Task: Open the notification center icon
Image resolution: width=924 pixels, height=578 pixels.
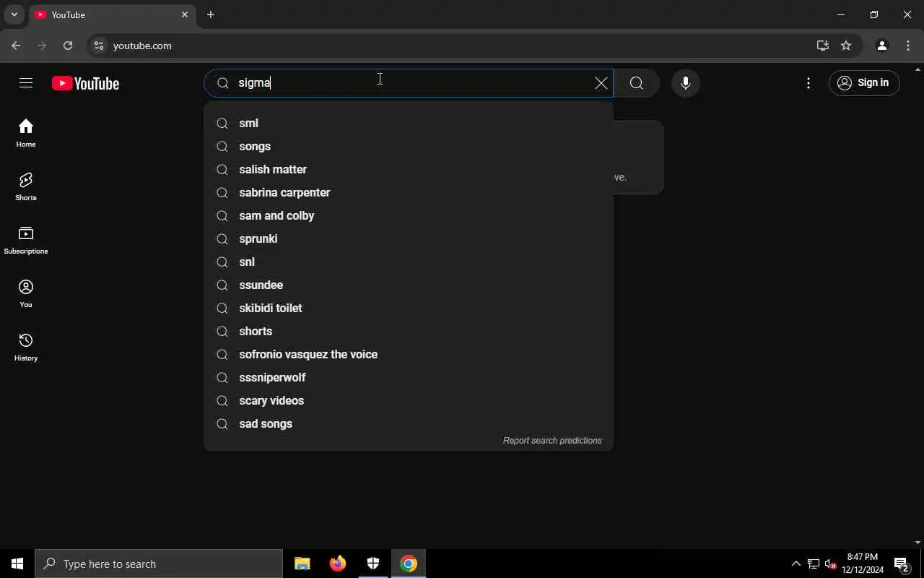Action: pos(902,564)
